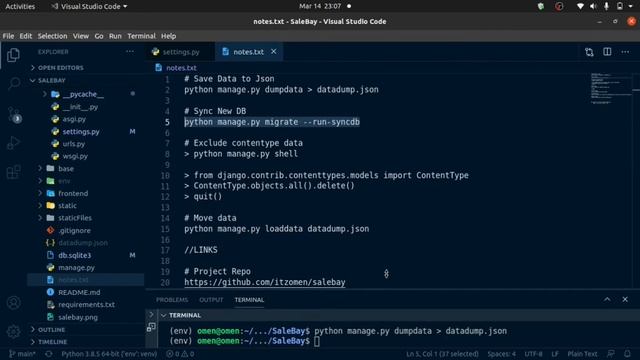The width and height of the screenshot is (640, 360).
Task: Open the Run and Debug view
Action: tap(13, 143)
